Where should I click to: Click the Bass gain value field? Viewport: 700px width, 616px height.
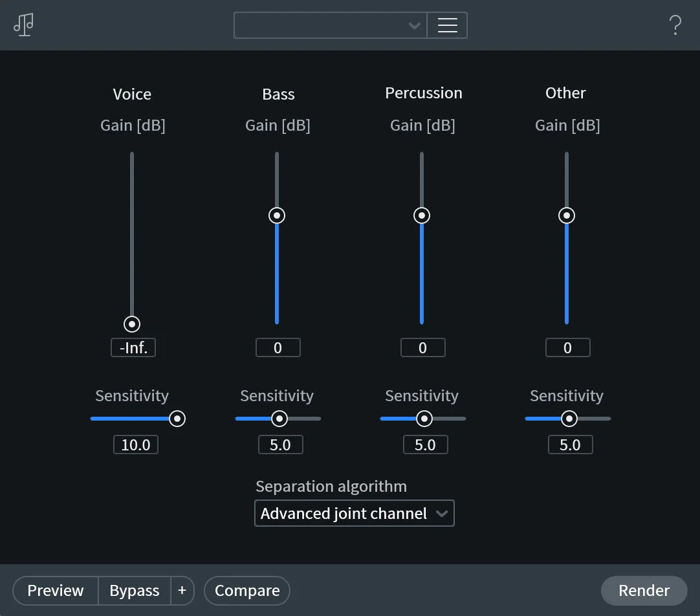click(x=278, y=347)
